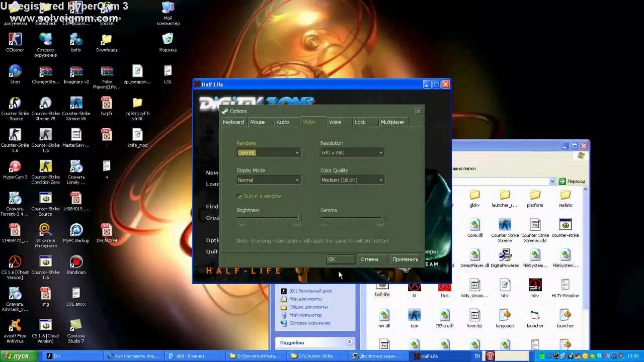The width and height of the screenshot is (644, 362).
Task: Open the Explorer address bar dropdown arrow
Action: click(x=552, y=181)
